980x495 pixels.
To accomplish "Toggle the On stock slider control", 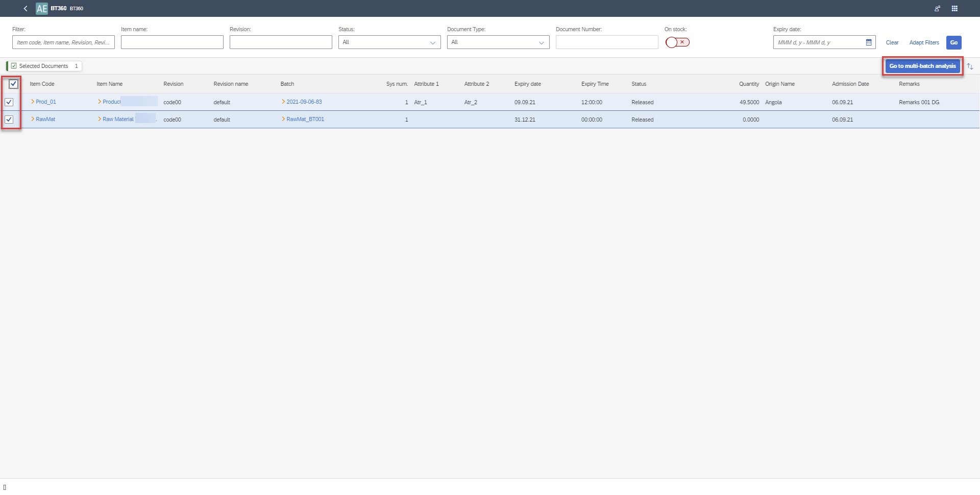I will coord(677,42).
